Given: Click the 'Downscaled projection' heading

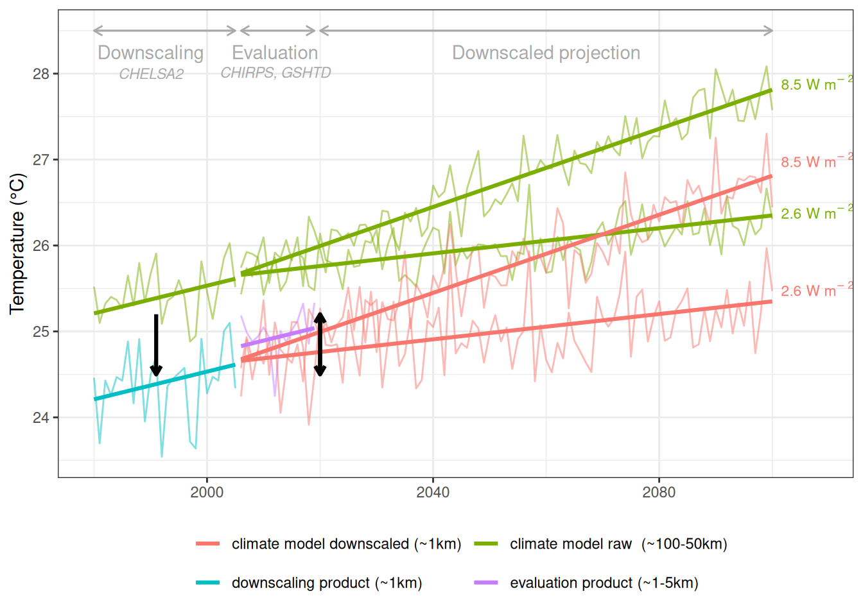Looking at the screenshot, I should [546, 53].
